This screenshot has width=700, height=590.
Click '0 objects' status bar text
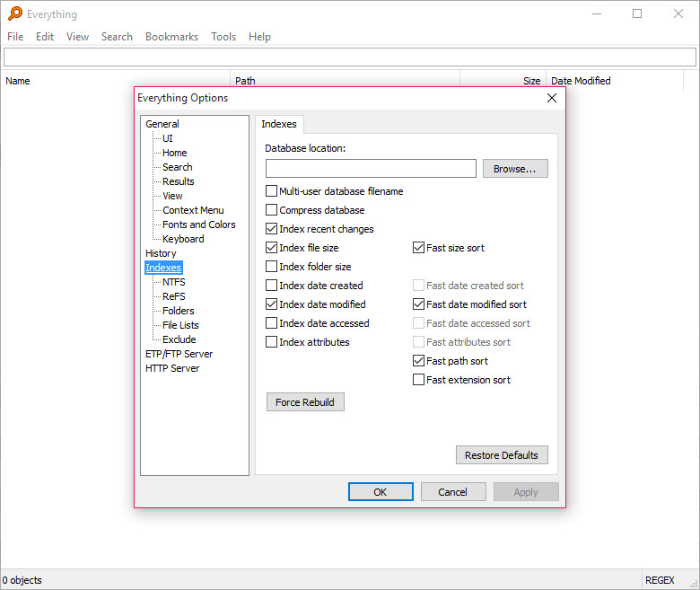pos(22,580)
